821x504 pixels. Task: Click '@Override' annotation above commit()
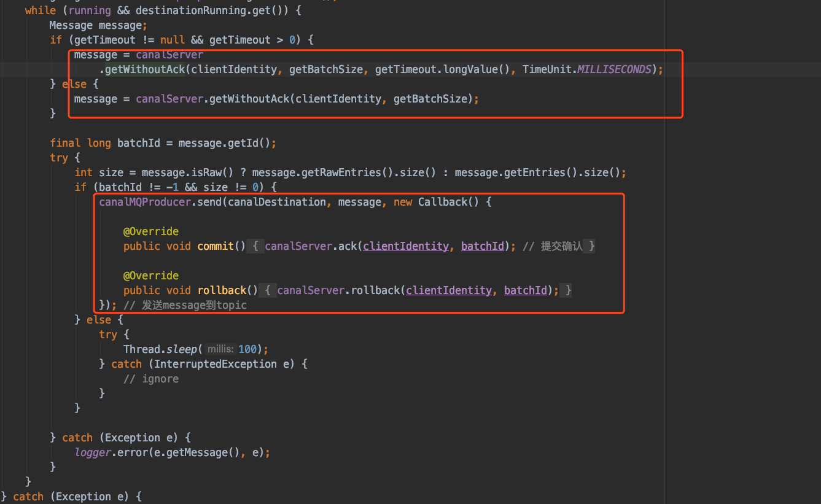[151, 231]
